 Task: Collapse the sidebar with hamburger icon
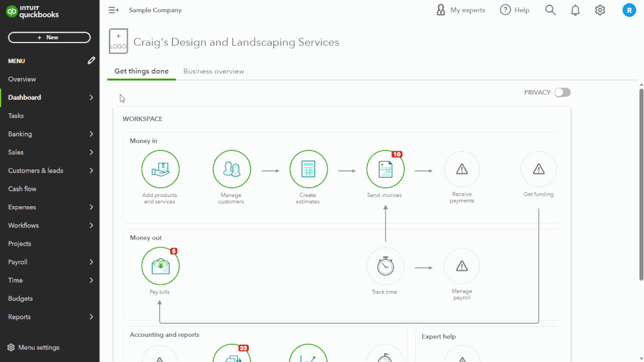point(113,10)
